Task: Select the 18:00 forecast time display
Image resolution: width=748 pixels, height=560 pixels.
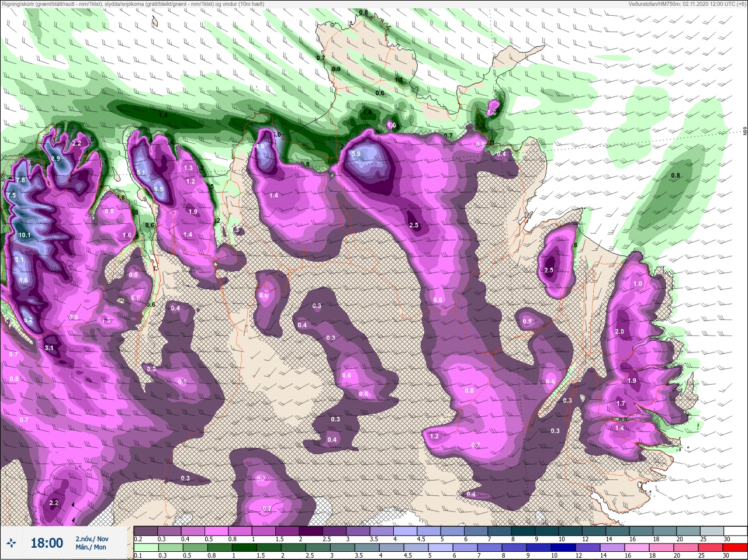Action: tap(47, 543)
